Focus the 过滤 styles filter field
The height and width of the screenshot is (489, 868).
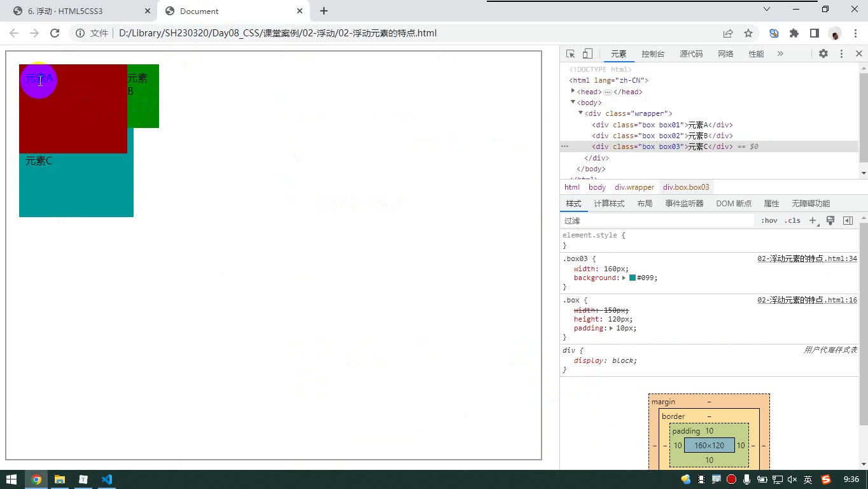coord(657,220)
